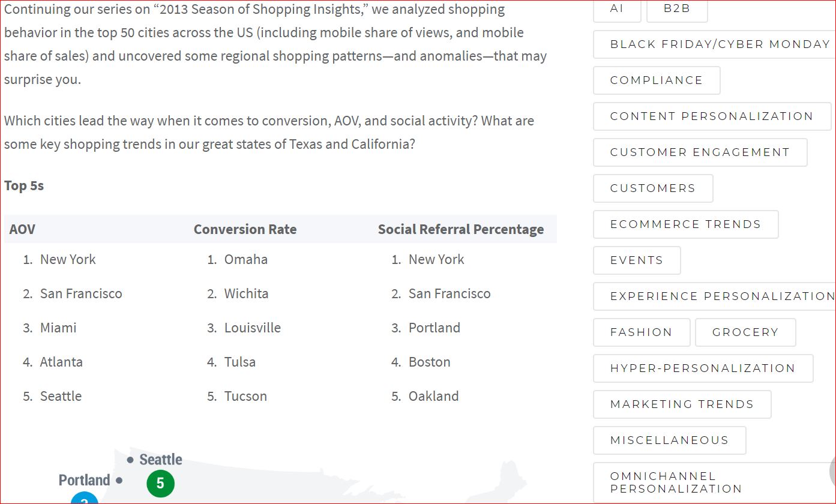Select the Marketing Trends tag
Screen dimensions: 836x504
(682, 404)
